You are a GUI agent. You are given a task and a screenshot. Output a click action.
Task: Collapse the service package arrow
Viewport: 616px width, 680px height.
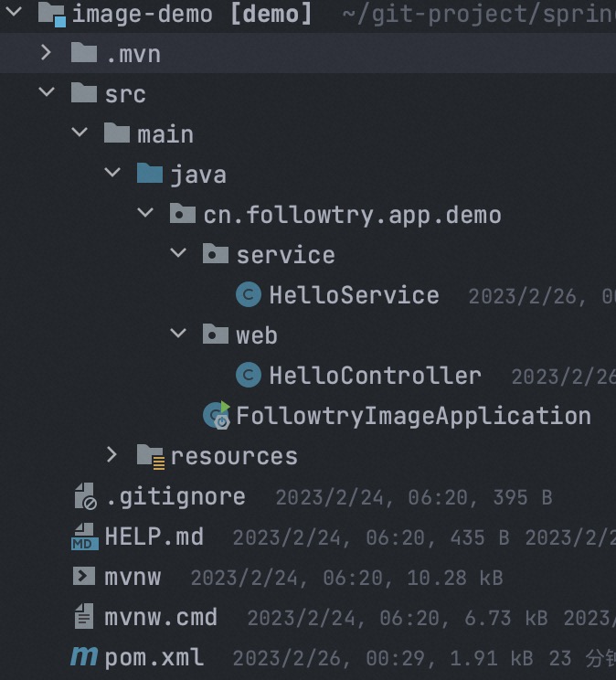coord(178,254)
